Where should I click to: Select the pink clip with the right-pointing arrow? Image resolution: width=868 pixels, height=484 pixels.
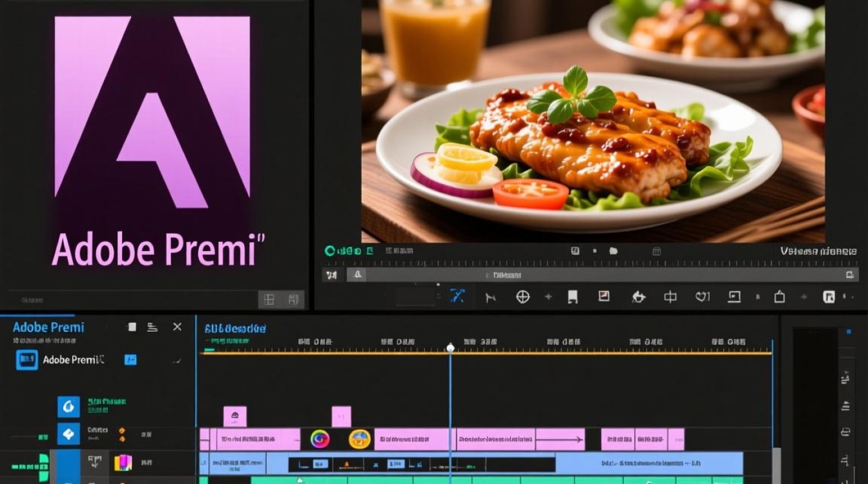click(560, 439)
